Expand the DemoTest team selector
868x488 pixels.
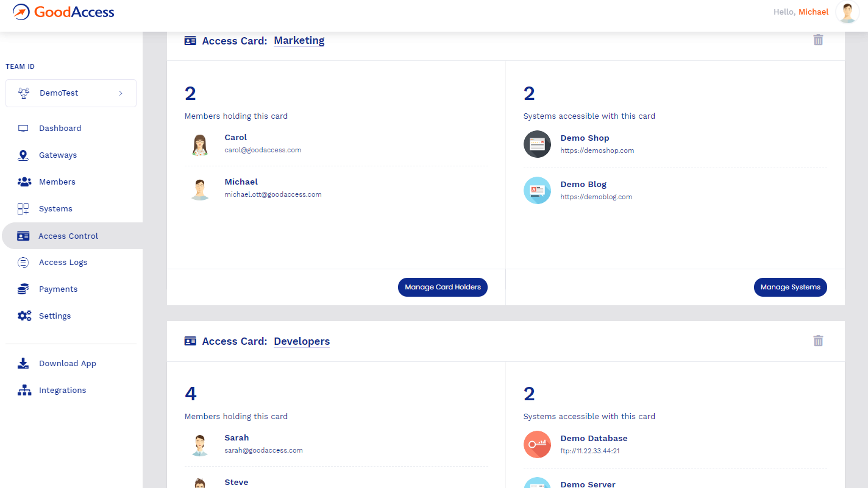point(71,93)
